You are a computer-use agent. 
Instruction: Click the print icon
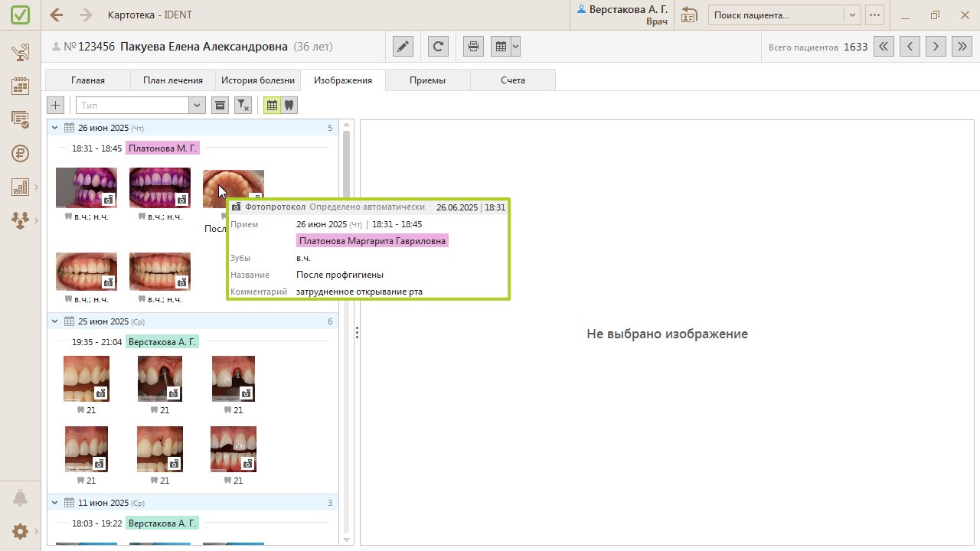coord(474,47)
